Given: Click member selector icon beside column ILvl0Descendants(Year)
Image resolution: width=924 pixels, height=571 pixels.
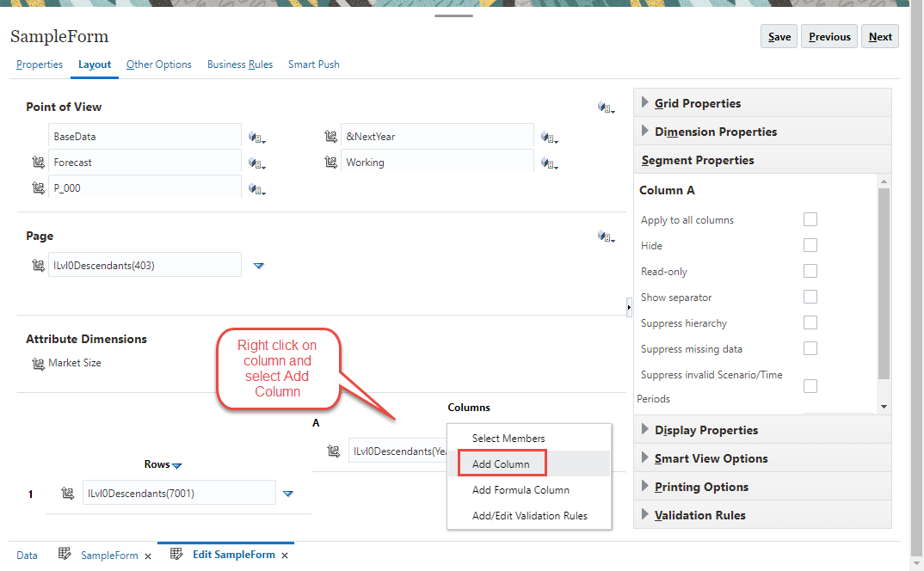Looking at the screenshot, I should click(x=333, y=450).
